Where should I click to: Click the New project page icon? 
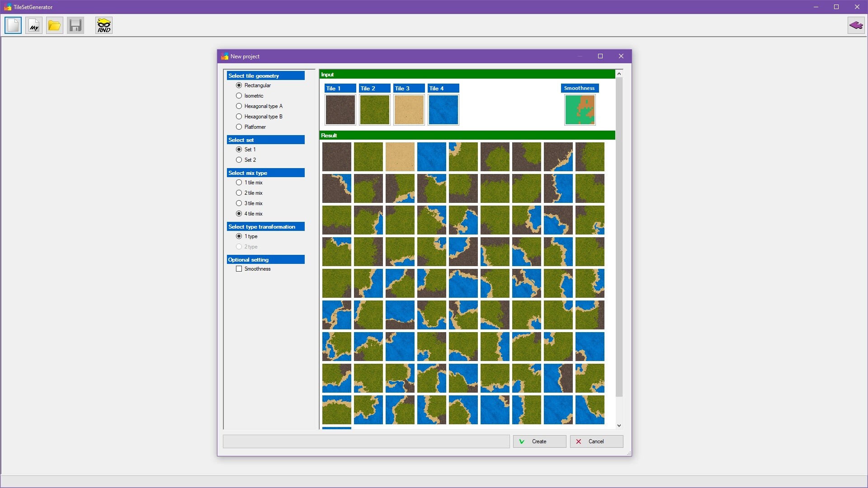[x=13, y=25]
